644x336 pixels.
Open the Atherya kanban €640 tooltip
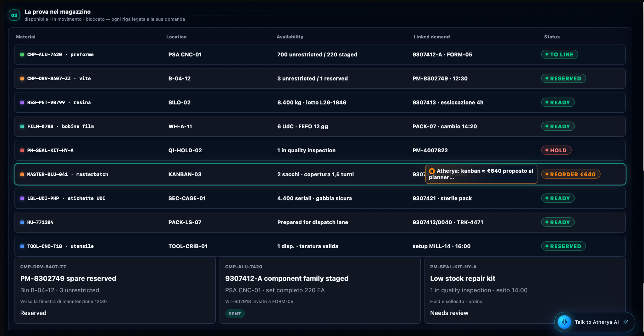point(481,174)
